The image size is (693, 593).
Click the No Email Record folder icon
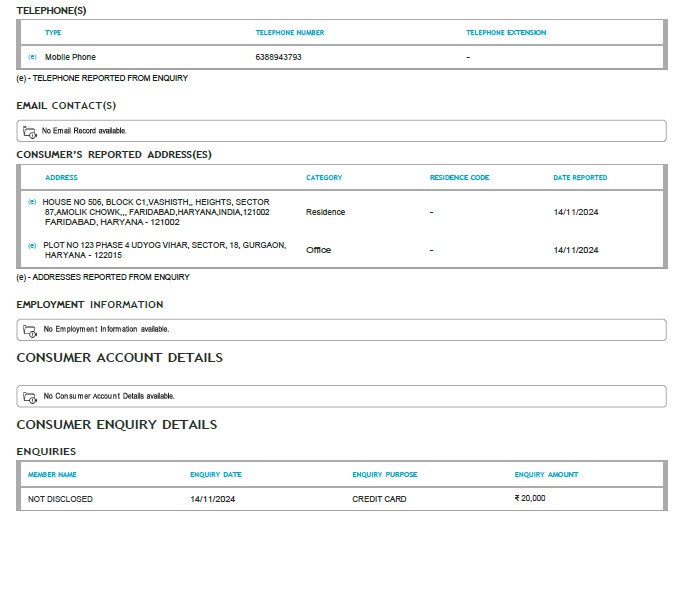coord(30,132)
